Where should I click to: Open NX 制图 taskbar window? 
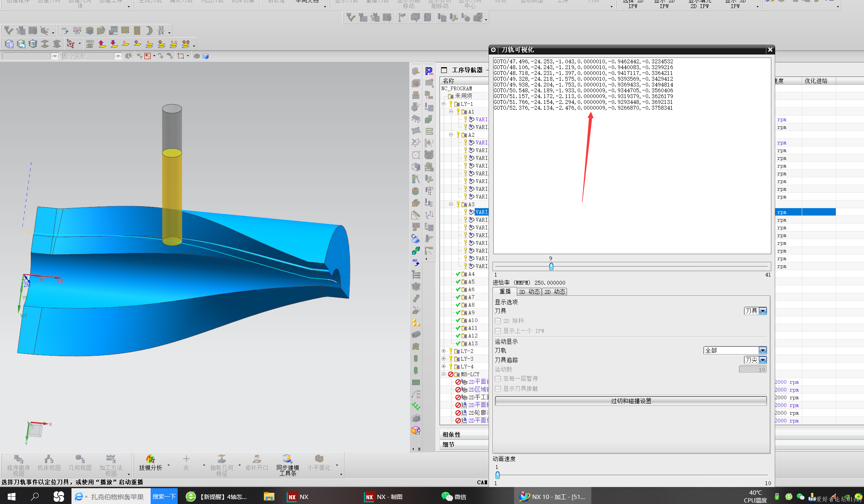[x=384, y=497]
